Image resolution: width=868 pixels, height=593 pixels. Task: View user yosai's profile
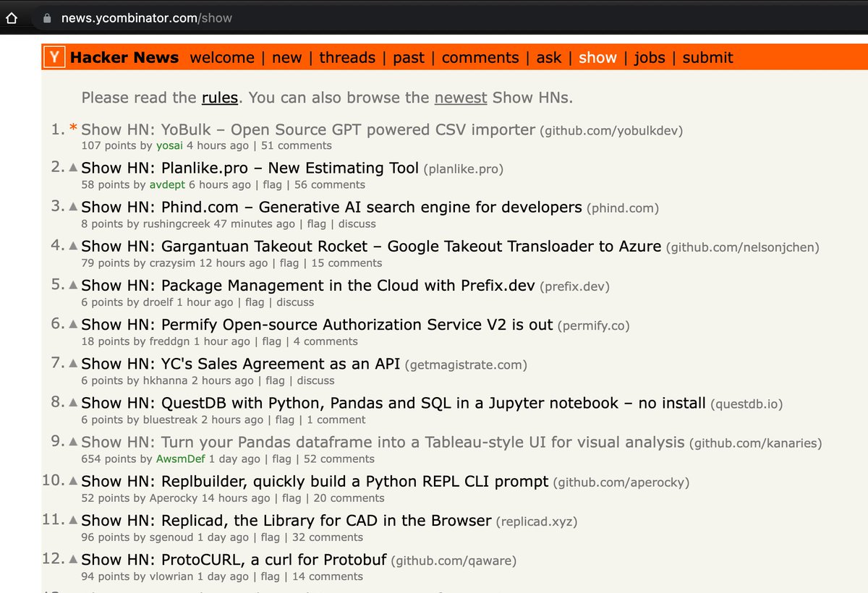pos(170,146)
